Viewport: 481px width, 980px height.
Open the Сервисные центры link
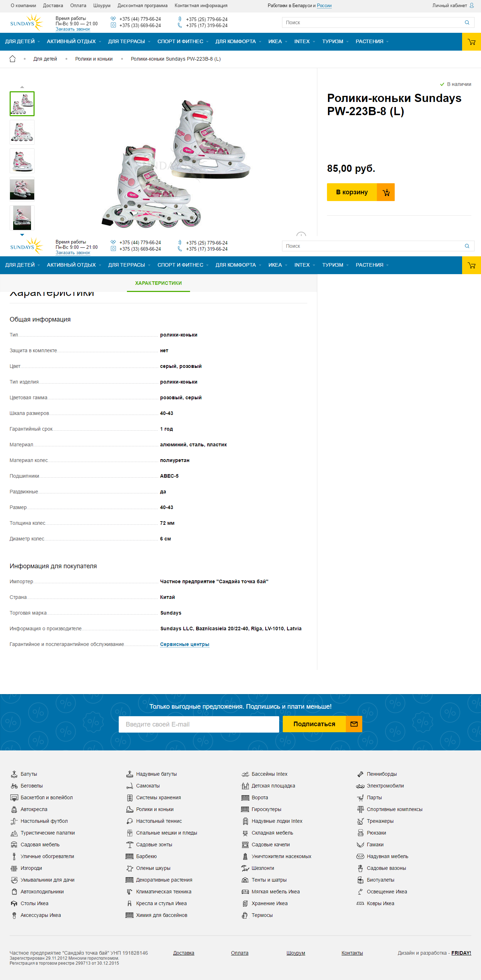(185, 644)
